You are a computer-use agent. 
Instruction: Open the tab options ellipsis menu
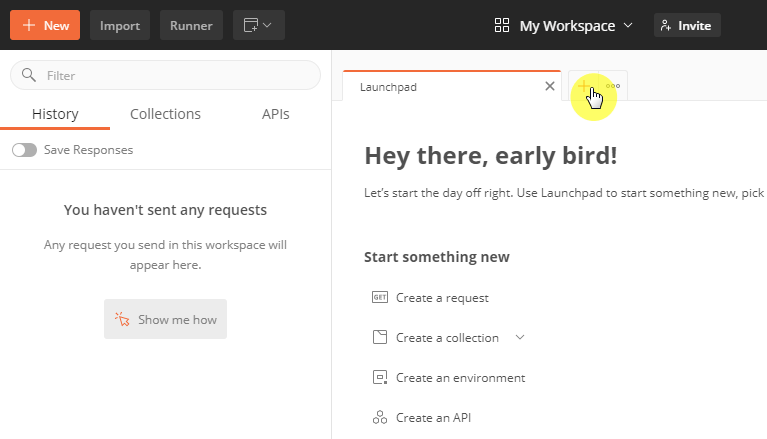613,86
